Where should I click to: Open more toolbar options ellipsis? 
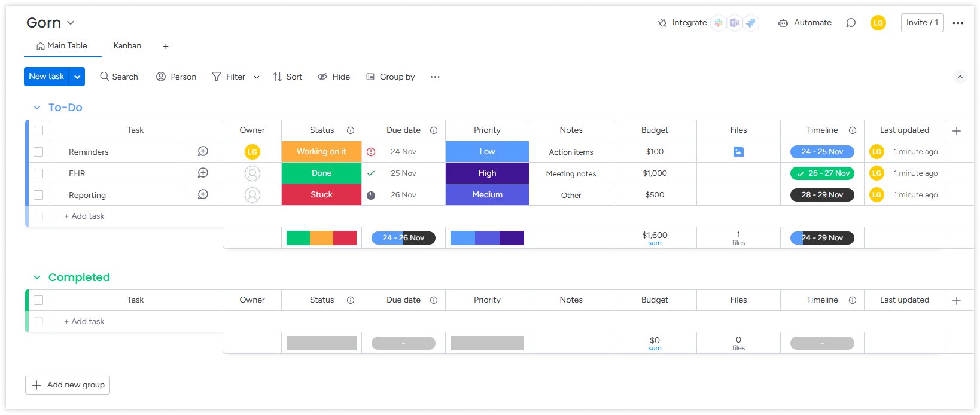click(435, 77)
